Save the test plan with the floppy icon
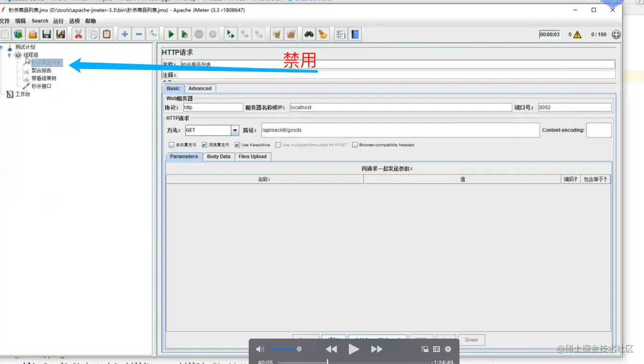The height and width of the screenshot is (364, 644). [46, 34]
